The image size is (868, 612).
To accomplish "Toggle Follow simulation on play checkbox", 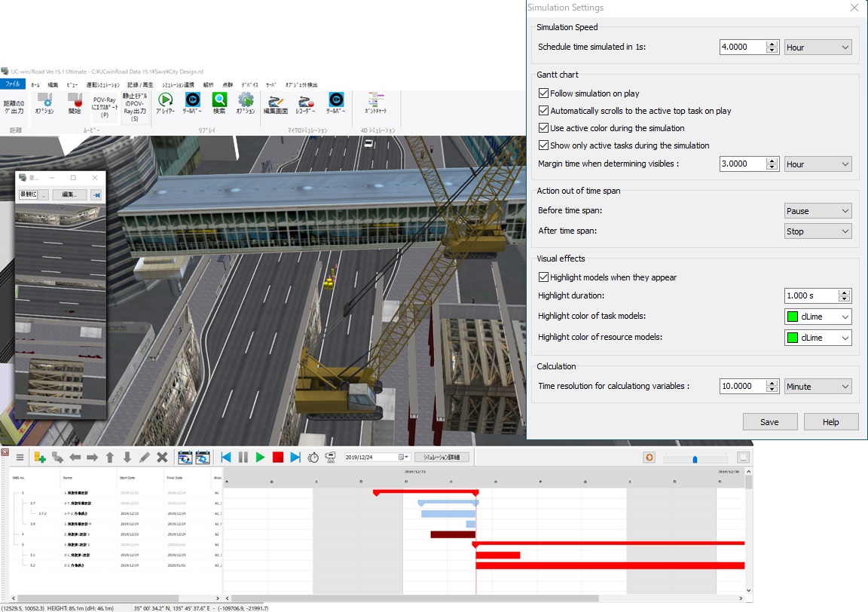I will pyautogui.click(x=543, y=93).
